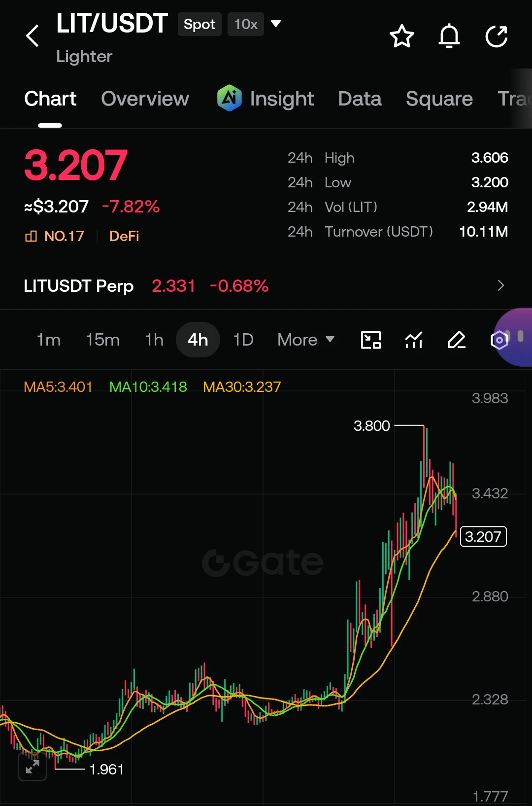Tap the LIT/USDT pair title
Screen dimensions: 532x806
click(112, 23)
